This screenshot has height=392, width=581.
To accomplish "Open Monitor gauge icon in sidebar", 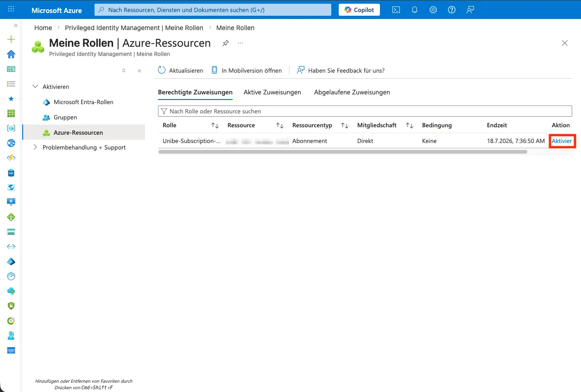I will pos(11,276).
